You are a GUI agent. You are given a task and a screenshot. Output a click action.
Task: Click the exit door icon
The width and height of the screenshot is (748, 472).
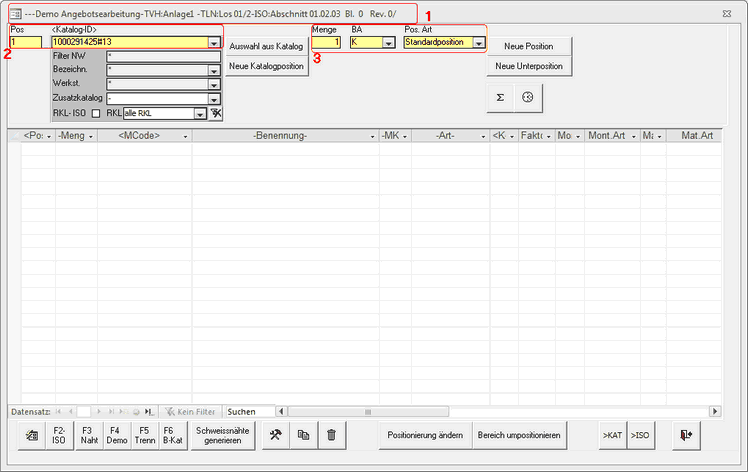[x=686, y=435]
